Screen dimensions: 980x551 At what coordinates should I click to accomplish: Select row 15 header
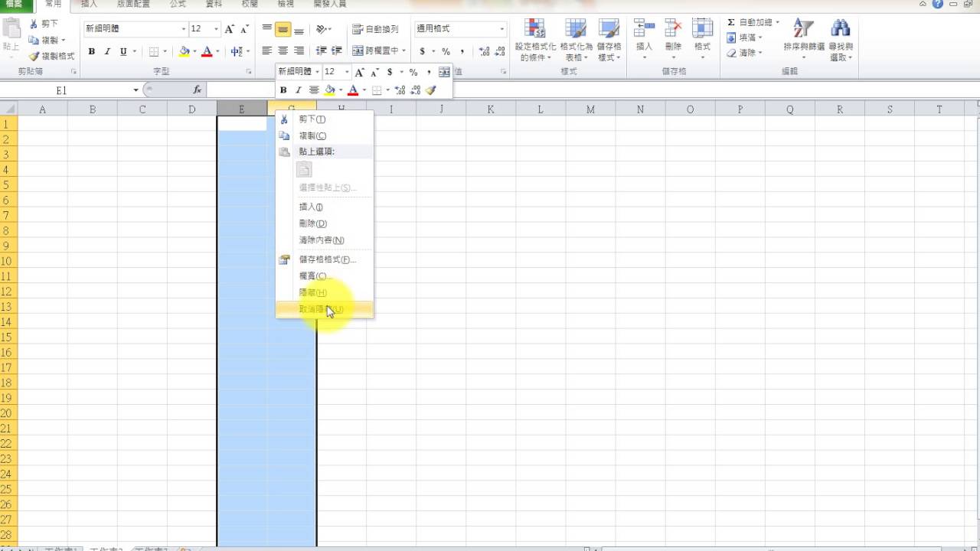pyautogui.click(x=8, y=337)
